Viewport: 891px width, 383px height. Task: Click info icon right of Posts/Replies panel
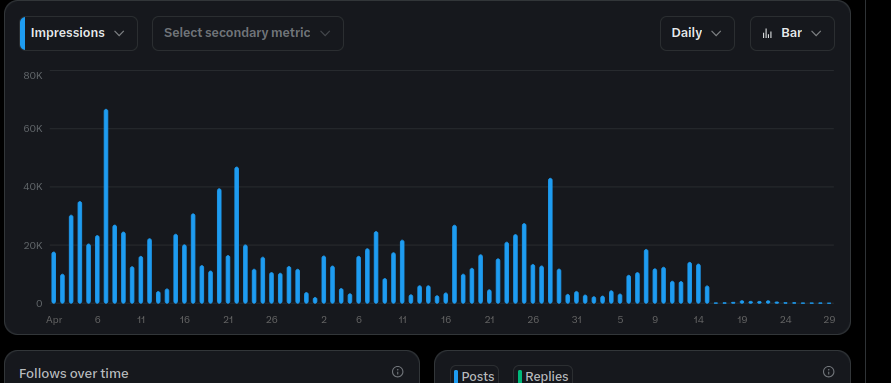pyautogui.click(x=828, y=372)
